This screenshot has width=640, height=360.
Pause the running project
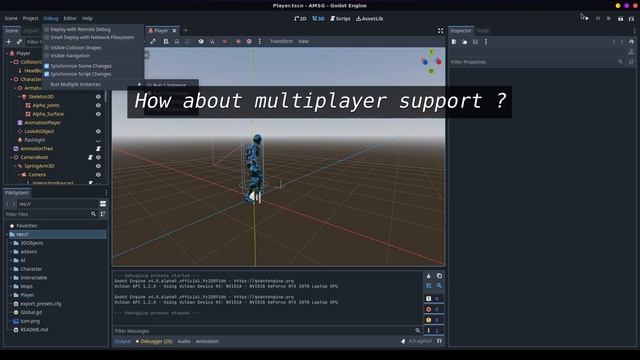[598, 18]
